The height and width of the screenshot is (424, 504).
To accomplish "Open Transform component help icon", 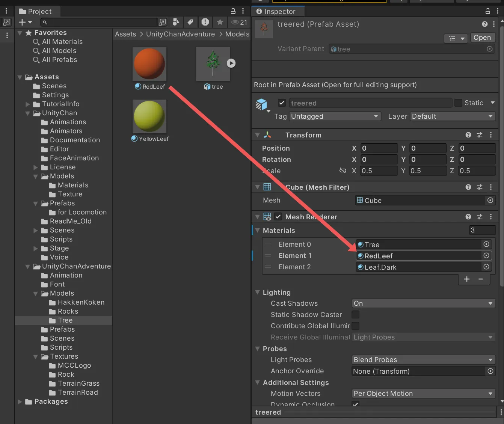I will [x=468, y=135].
